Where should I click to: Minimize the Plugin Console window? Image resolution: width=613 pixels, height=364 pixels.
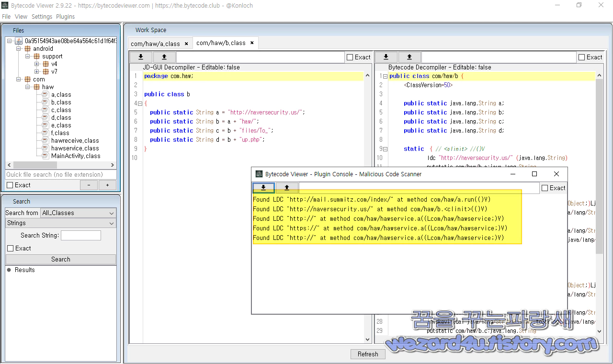click(513, 174)
